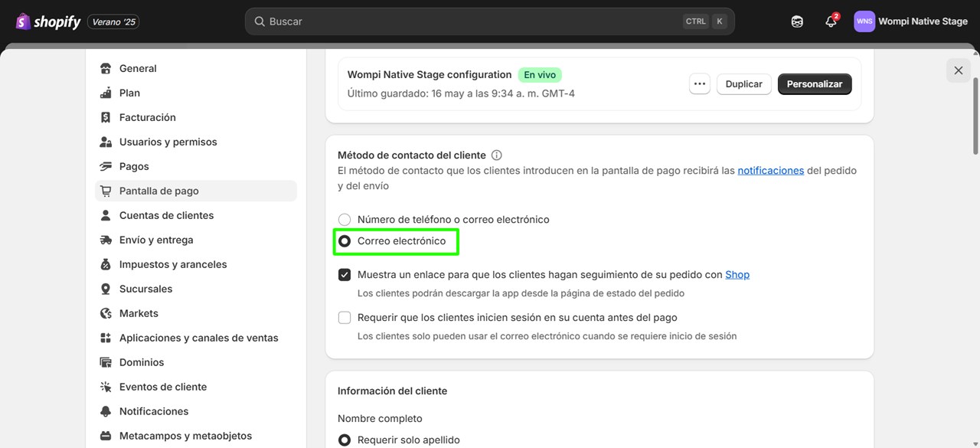Enable Requerir que los clientes inicien sesión
Viewport: 980px width, 448px height.
345,317
